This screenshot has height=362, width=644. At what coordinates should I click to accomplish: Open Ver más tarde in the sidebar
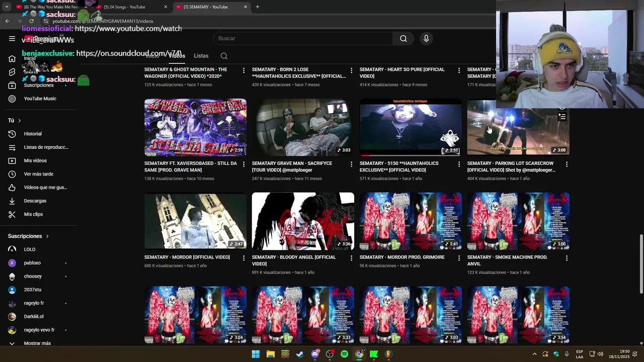[38, 174]
